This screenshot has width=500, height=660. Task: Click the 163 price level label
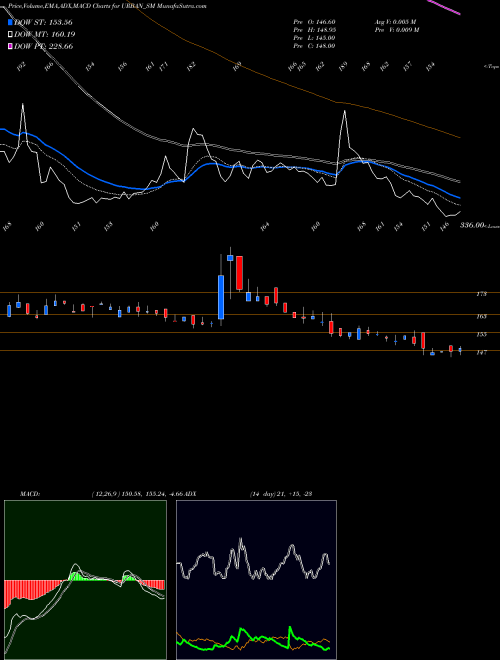(x=481, y=316)
